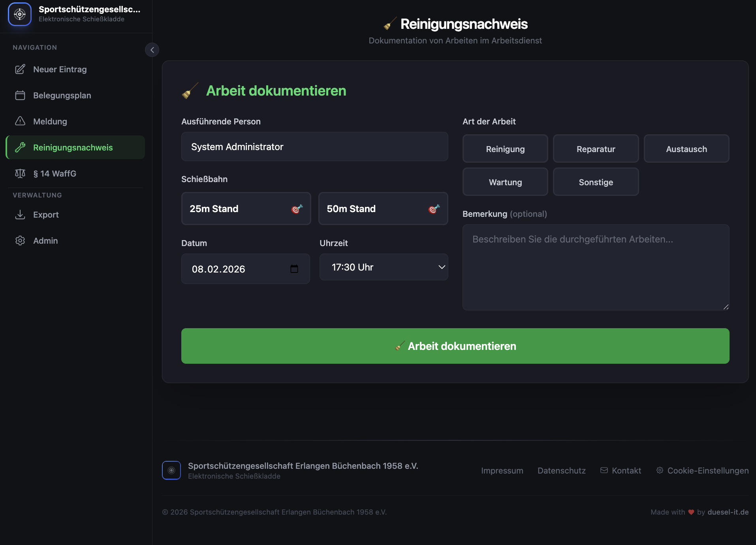Choose Reinigung as work type

tap(505, 149)
